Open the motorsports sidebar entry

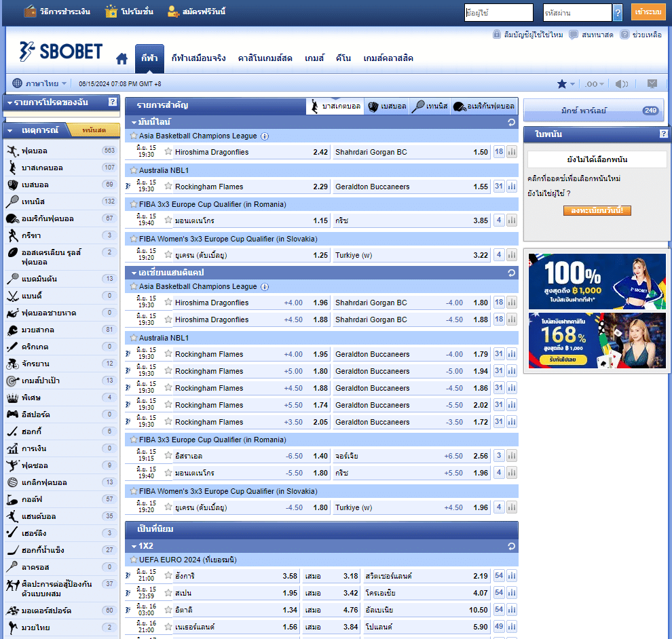click(x=61, y=611)
